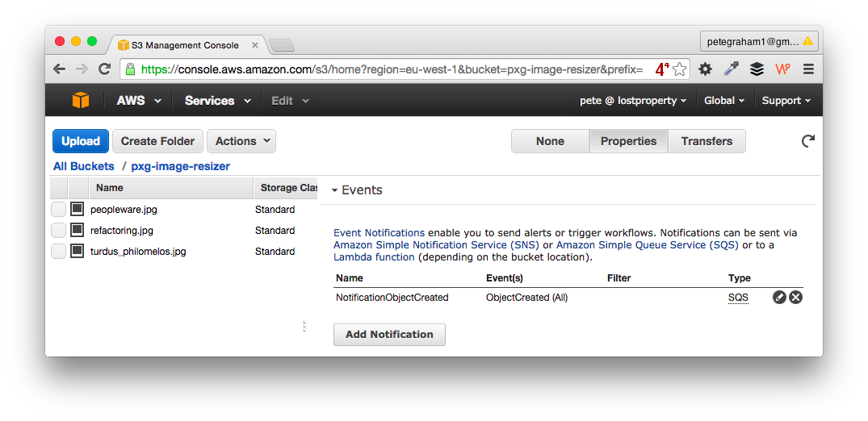The height and width of the screenshot is (421, 868).
Task: Bookmark page with the star icon
Action: [680, 69]
